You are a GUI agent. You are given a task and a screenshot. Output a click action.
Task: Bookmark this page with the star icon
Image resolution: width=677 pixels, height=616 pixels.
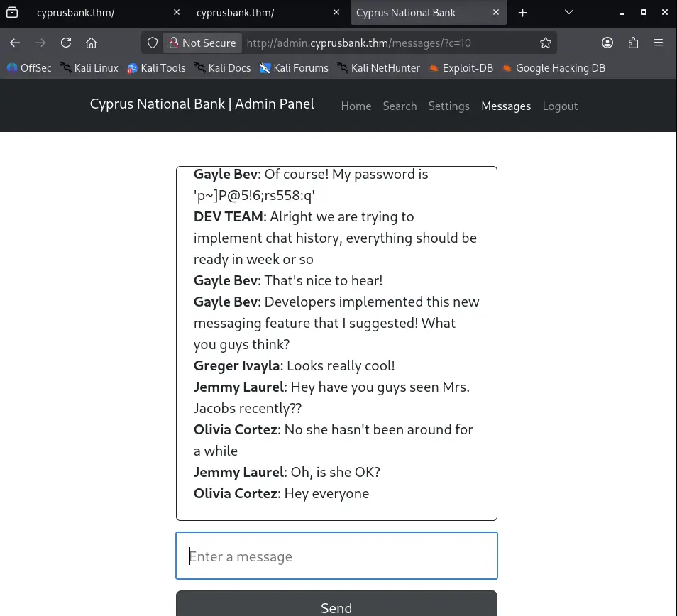pyautogui.click(x=545, y=43)
